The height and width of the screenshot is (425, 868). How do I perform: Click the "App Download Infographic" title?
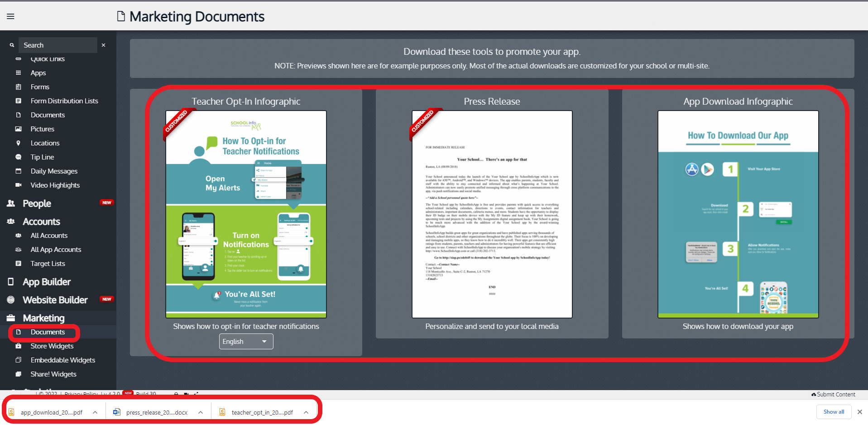coord(738,101)
